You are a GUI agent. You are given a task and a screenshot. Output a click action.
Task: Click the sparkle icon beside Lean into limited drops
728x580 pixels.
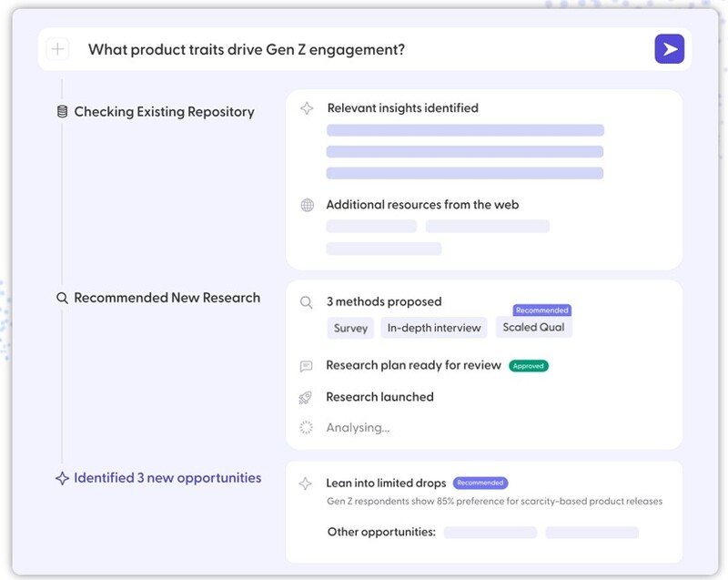307,483
